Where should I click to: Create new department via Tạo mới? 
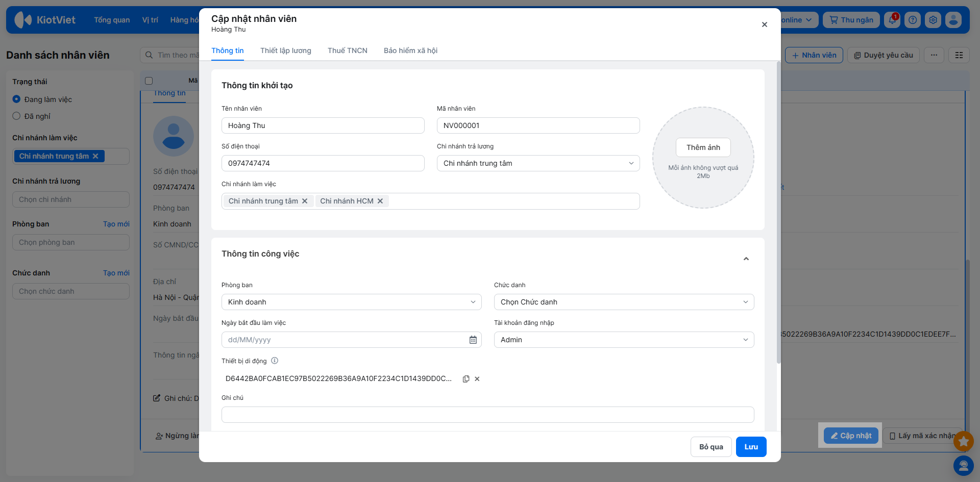(116, 224)
